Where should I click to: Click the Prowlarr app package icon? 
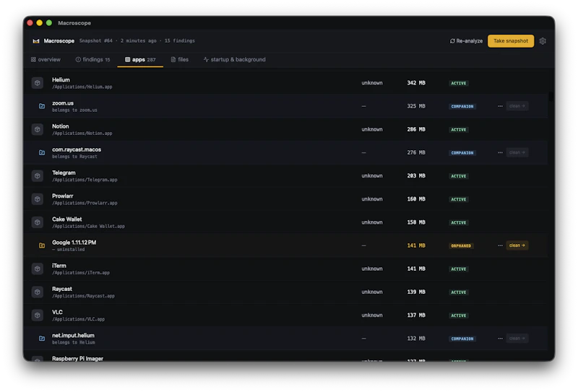tap(38, 199)
